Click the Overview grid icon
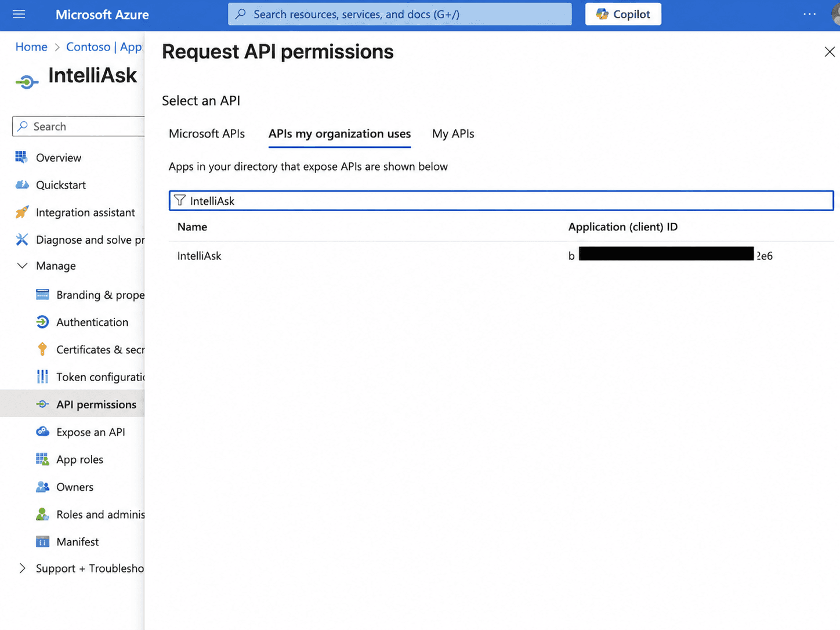Viewport: 840px width, 630px height. coord(21,157)
